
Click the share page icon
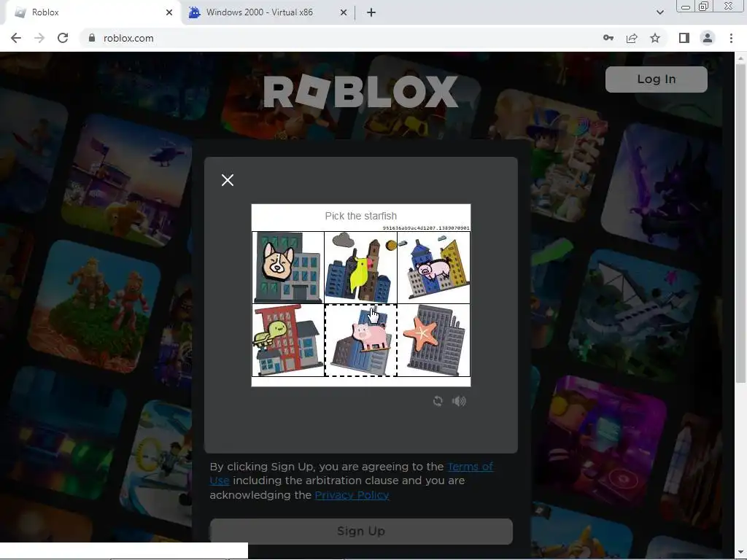(x=632, y=38)
